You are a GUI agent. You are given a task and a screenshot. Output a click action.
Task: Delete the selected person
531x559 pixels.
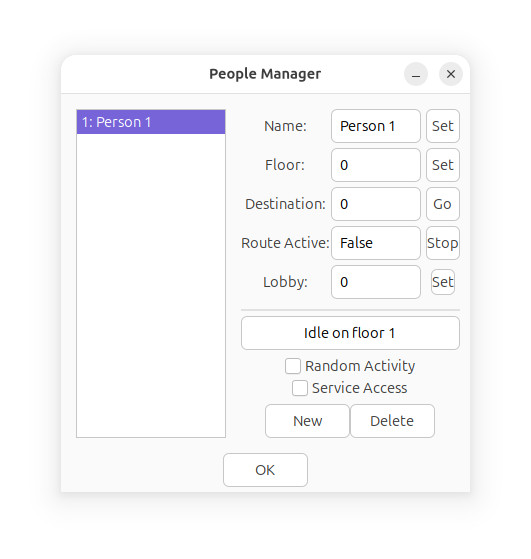(392, 421)
